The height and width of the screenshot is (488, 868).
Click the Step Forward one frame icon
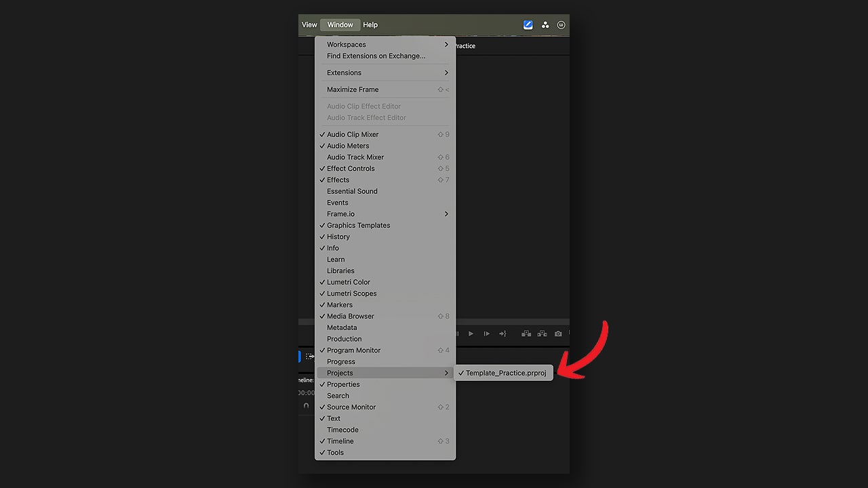pos(486,333)
